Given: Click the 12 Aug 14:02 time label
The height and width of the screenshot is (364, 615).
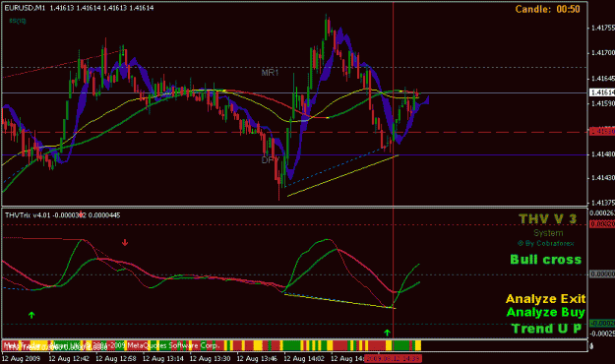Looking at the screenshot, I should click(x=304, y=358).
